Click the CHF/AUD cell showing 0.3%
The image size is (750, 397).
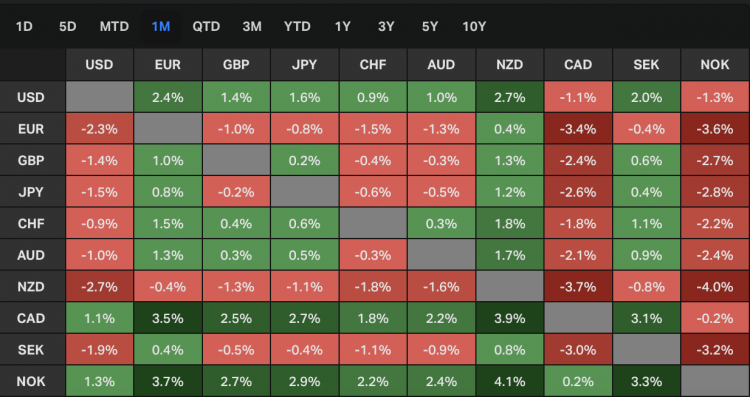[x=441, y=223]
